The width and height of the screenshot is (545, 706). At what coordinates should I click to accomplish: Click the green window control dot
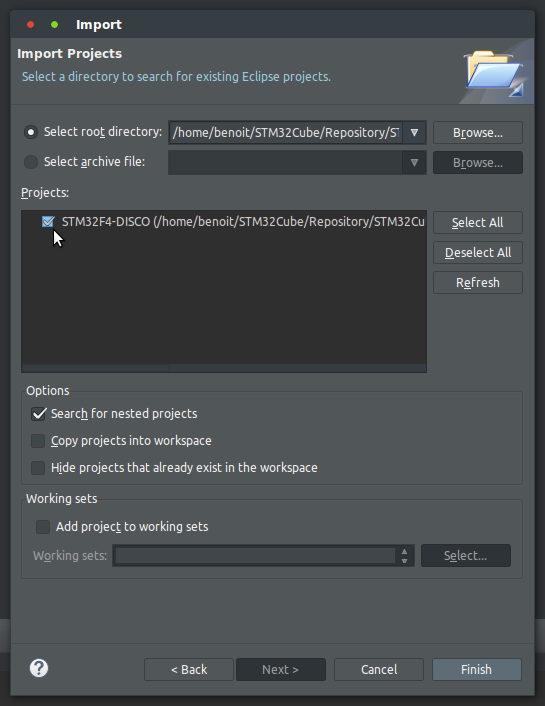click(54, 25)
